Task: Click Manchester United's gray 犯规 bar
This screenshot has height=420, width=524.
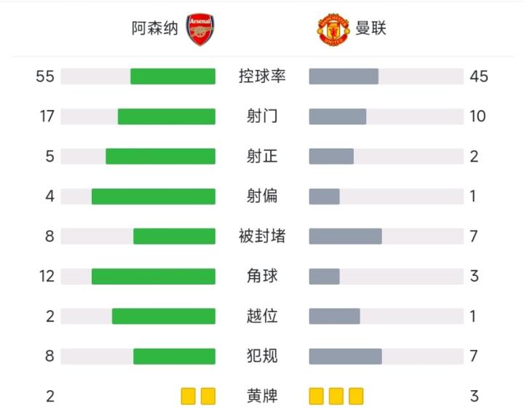Action: 346,357
